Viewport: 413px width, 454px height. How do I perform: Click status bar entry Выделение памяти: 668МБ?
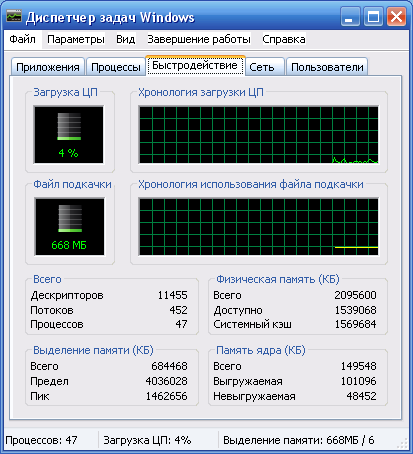(298, 440)
